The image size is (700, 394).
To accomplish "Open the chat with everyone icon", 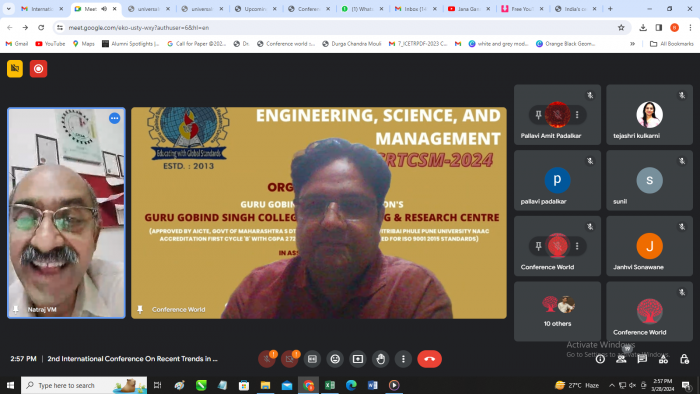I will click(x=642, y=359).
